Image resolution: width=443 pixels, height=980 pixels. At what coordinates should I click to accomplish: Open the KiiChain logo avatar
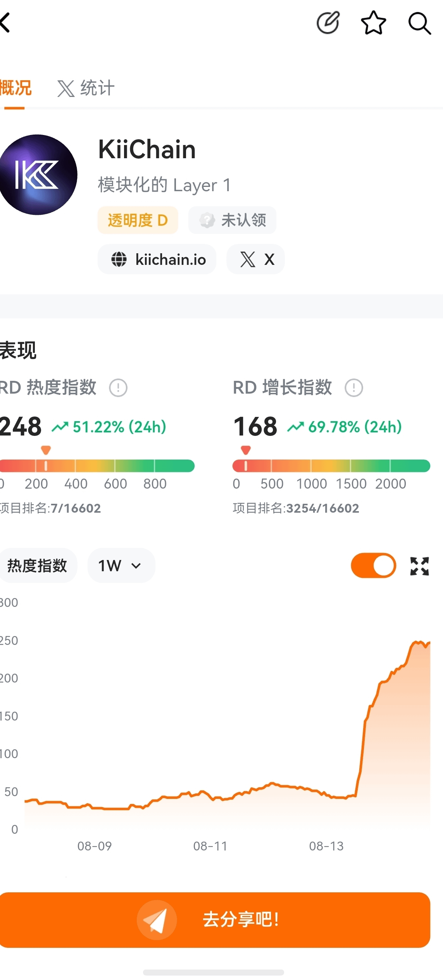click(37, 175)
